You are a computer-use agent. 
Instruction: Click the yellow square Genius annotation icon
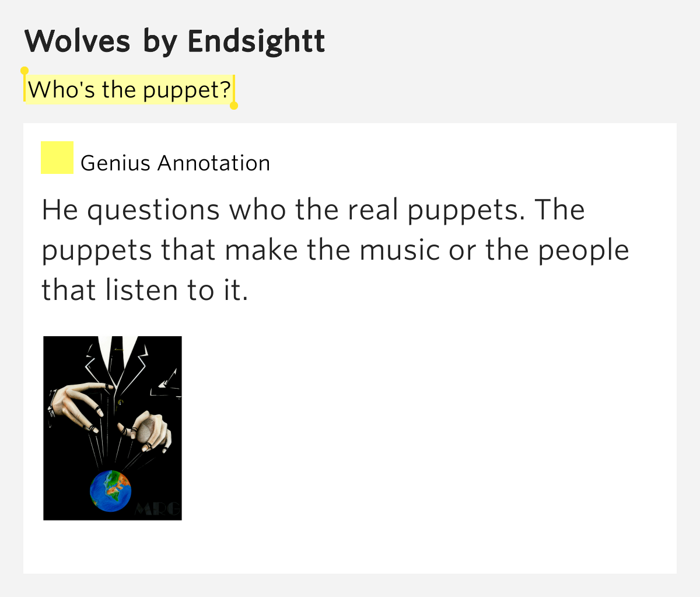click(57, 158)
